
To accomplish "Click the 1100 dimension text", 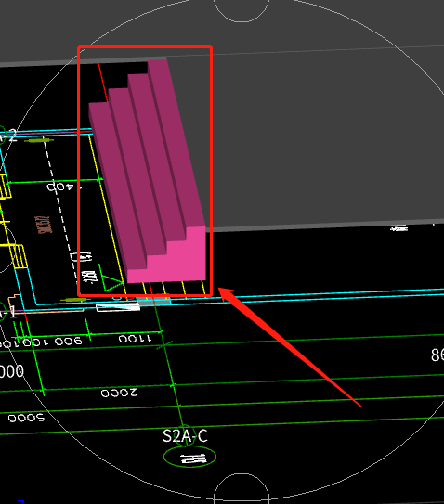I will [x=135, y=339].
